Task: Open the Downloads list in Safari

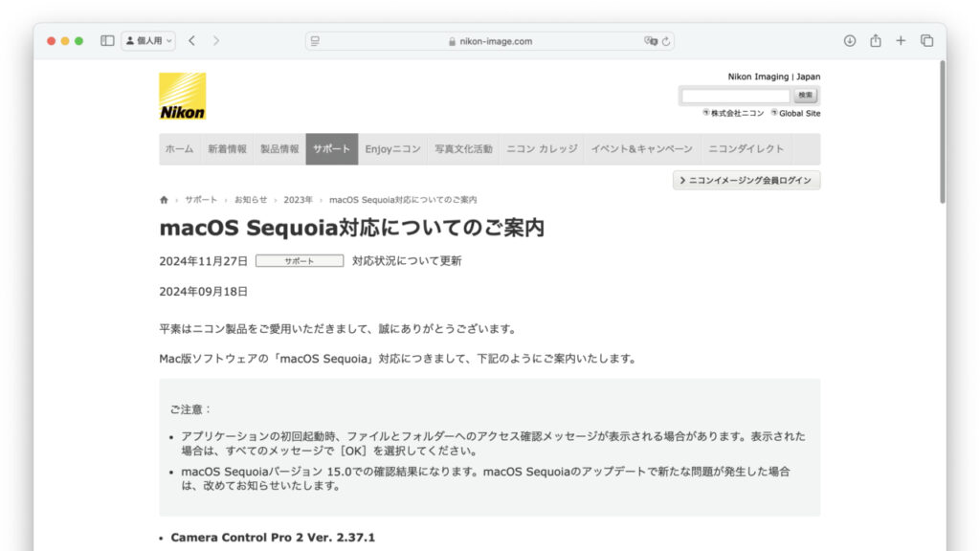Action: 851,41
